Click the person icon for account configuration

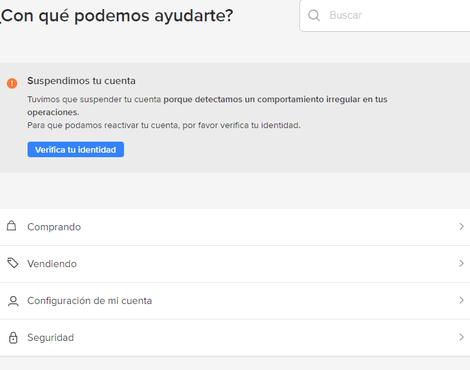(x=13, y=301)
